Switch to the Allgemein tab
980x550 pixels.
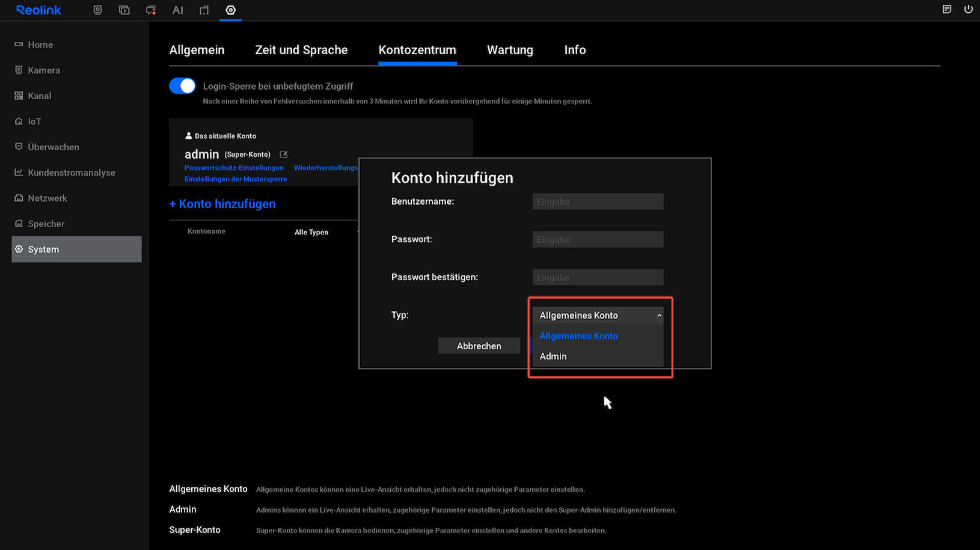(197, 50)
